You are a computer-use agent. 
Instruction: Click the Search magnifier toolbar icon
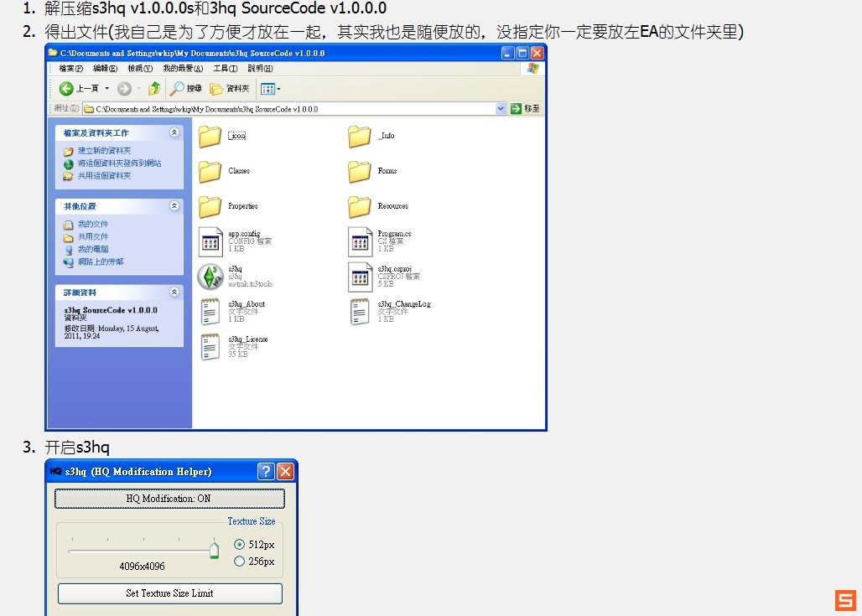[178, 88]
